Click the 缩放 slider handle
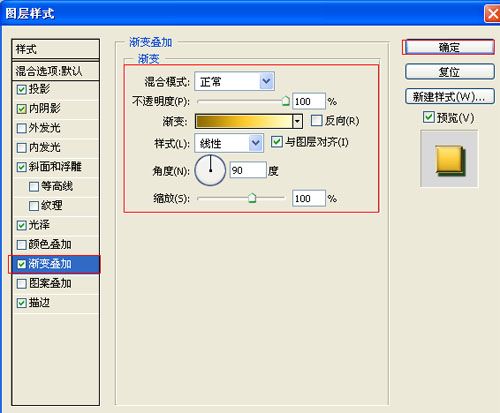Viewport: 500px width, 413px height. pyautogui.click(x=252, y=198)
